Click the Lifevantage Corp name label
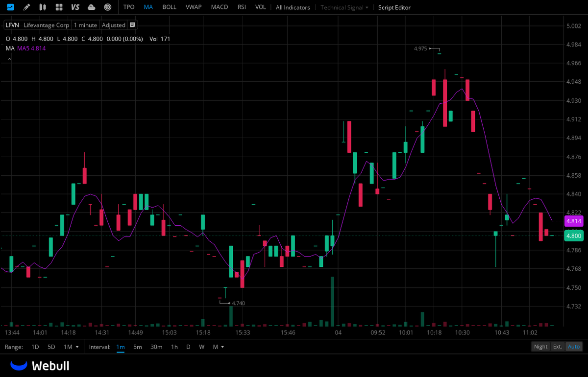 click(47, 25)
